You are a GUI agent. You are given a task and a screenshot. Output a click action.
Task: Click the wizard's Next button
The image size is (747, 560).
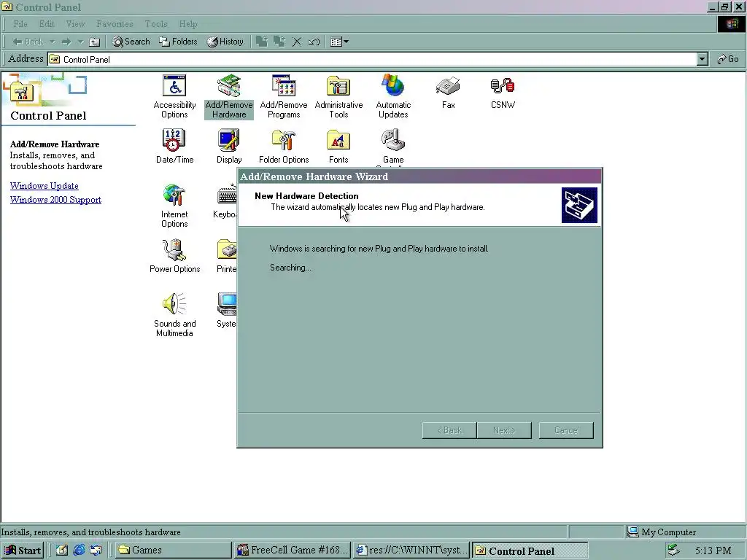[504, 430]
